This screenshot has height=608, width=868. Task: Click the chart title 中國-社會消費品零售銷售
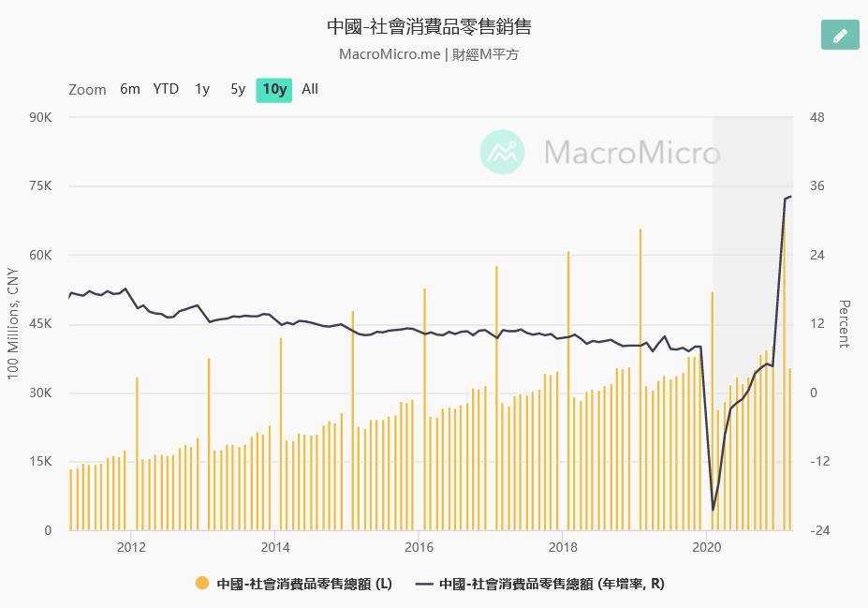pos(434,26)
